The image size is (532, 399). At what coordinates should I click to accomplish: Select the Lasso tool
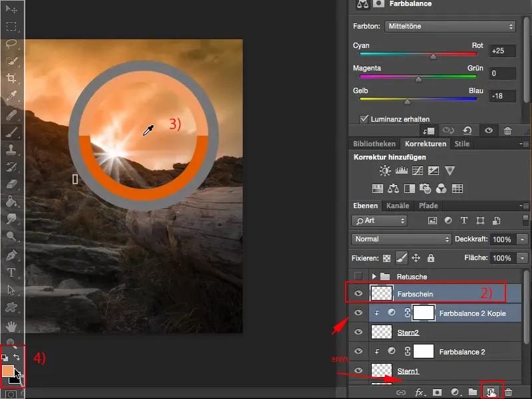coord(11,44)
